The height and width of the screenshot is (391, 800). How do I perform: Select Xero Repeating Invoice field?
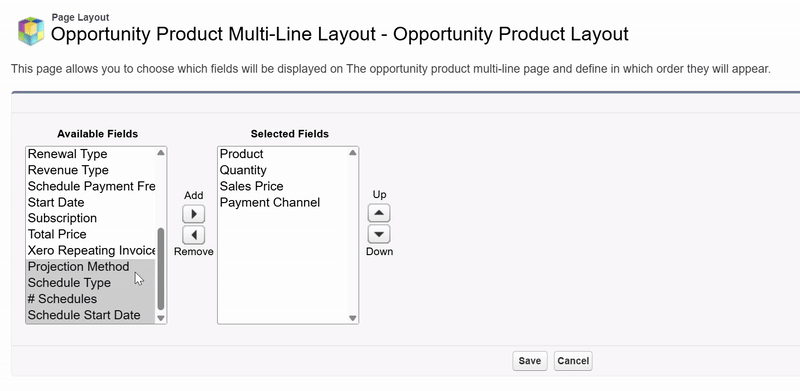[91, 251]
